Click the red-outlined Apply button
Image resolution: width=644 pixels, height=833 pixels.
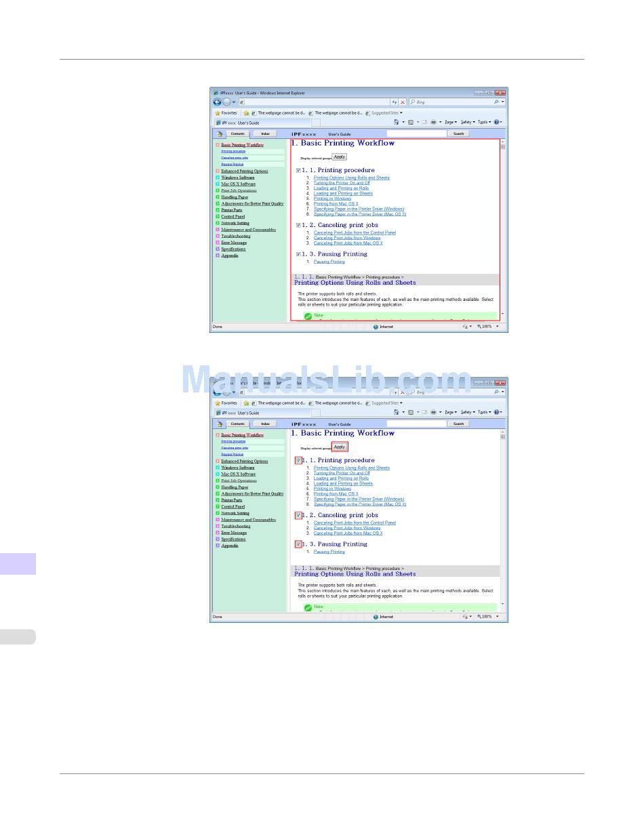pos(340,447)
